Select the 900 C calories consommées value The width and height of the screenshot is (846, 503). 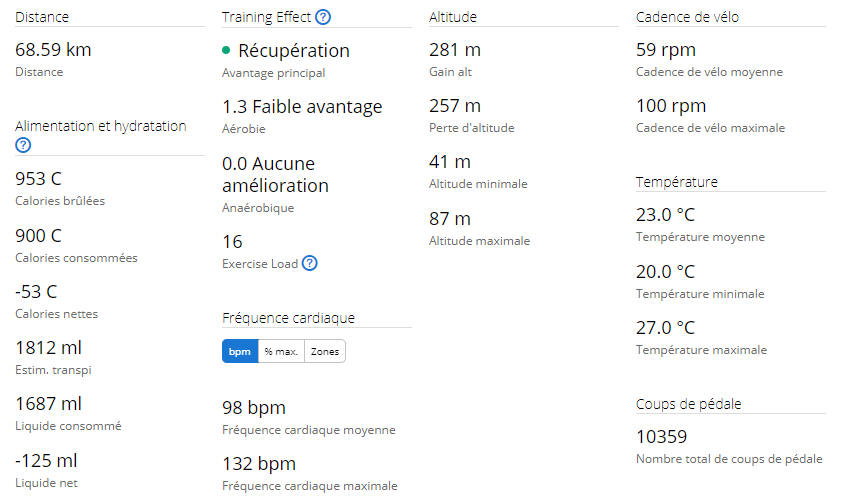click(38, 236)
